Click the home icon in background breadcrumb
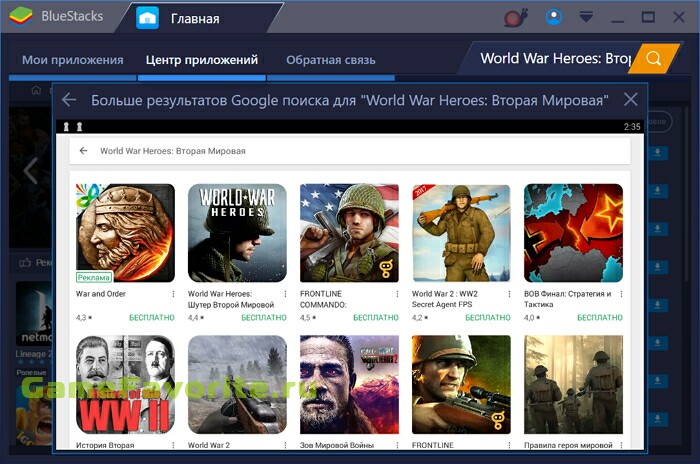 [36, 91]
